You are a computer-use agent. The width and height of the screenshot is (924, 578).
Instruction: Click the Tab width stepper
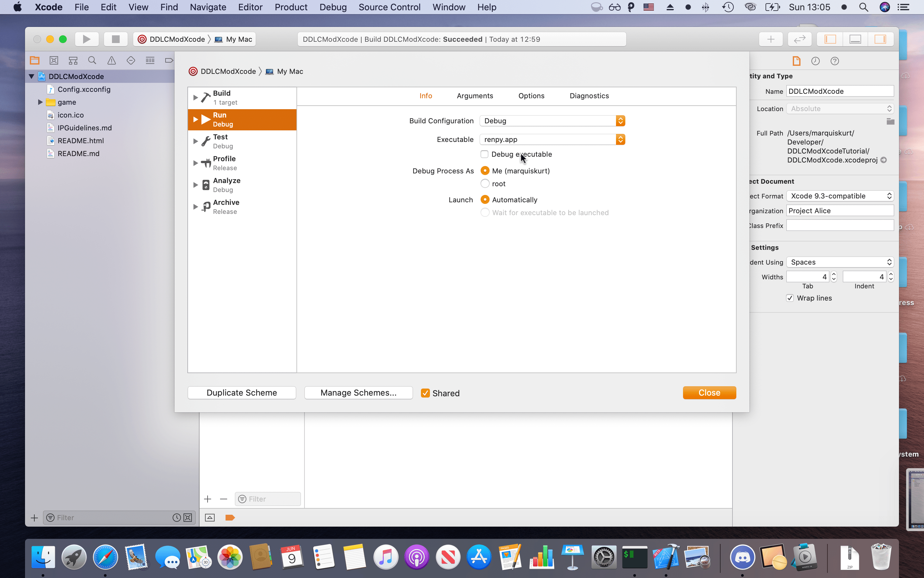coord(834,277)
